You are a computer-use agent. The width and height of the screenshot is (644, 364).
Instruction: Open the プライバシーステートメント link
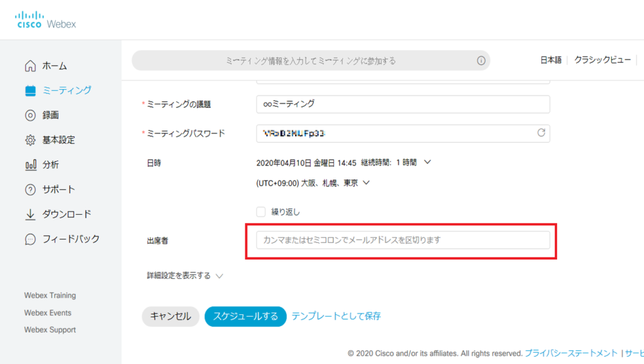[x=571, y=353]
